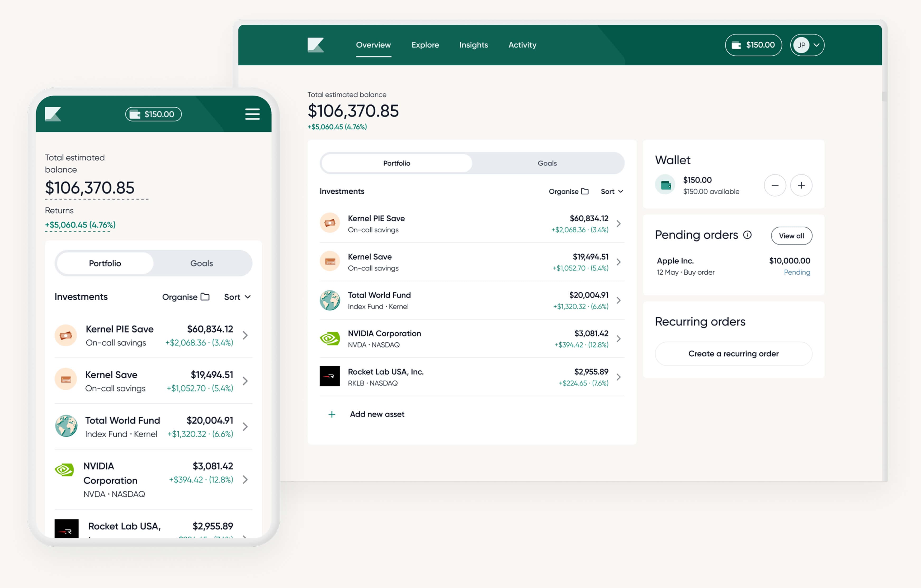Click Total World Fund globe icon on desktop
Screen dimensions: 921x588
click(x=330, y=300)
